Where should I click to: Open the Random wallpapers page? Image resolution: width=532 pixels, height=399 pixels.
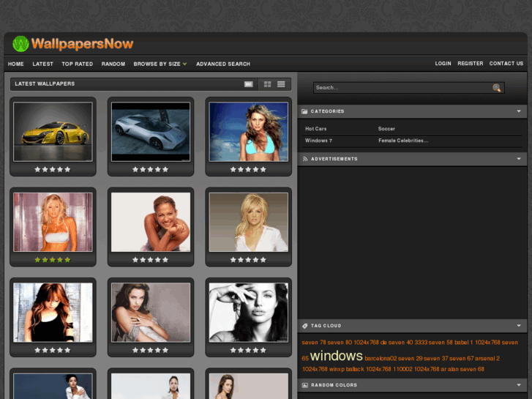[x=113, y=64]
